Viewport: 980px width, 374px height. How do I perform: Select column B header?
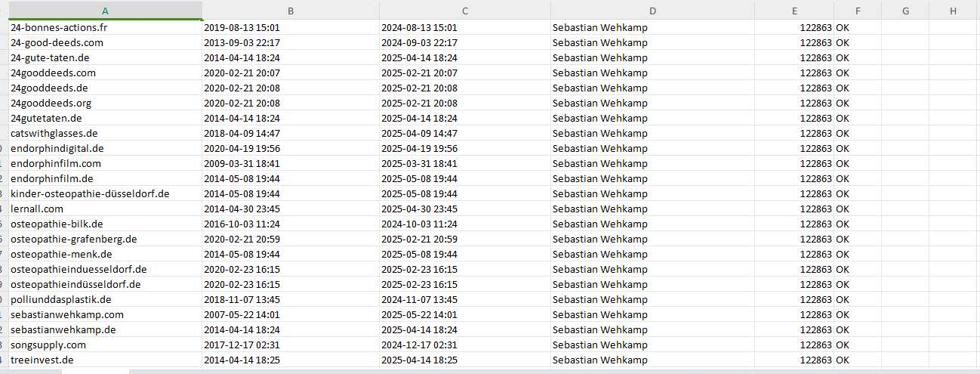(x=291, y=11)
